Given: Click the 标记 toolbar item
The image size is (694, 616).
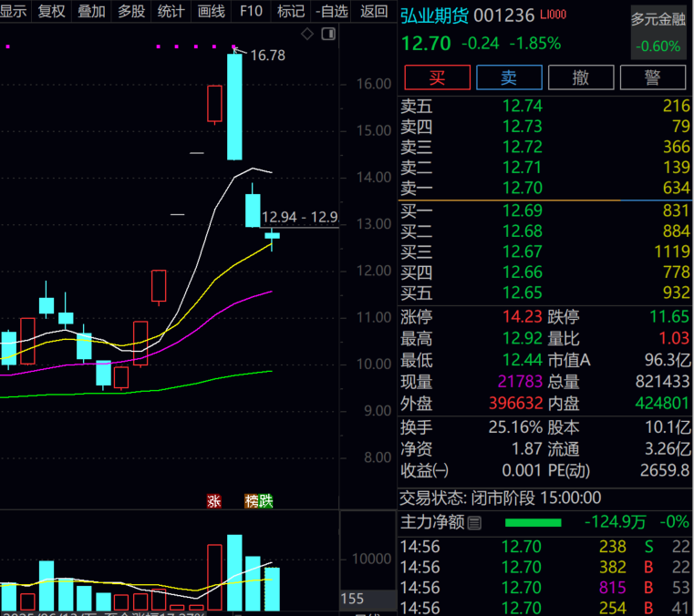Looking at the screenshot, I should click(291, 11).
